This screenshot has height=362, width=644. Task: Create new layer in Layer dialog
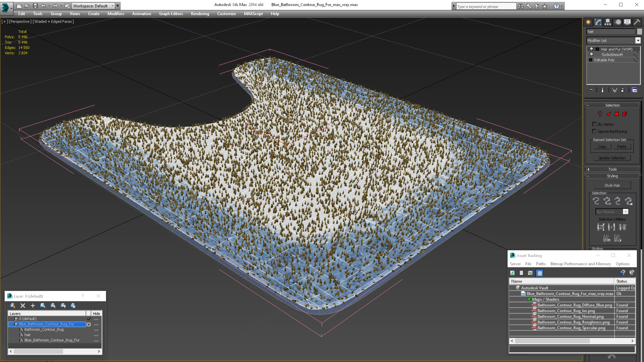[13, 305]
